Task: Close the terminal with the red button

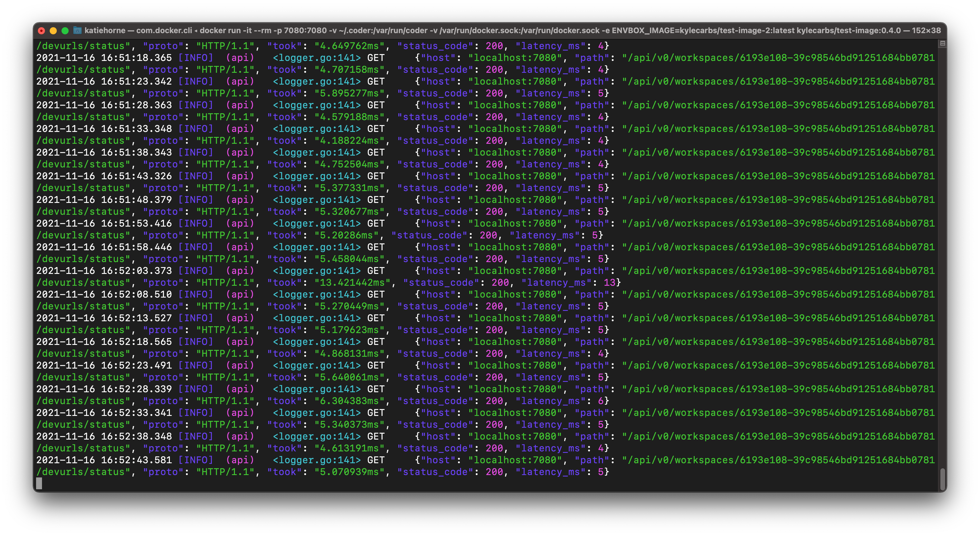Action: coord(41,31)
